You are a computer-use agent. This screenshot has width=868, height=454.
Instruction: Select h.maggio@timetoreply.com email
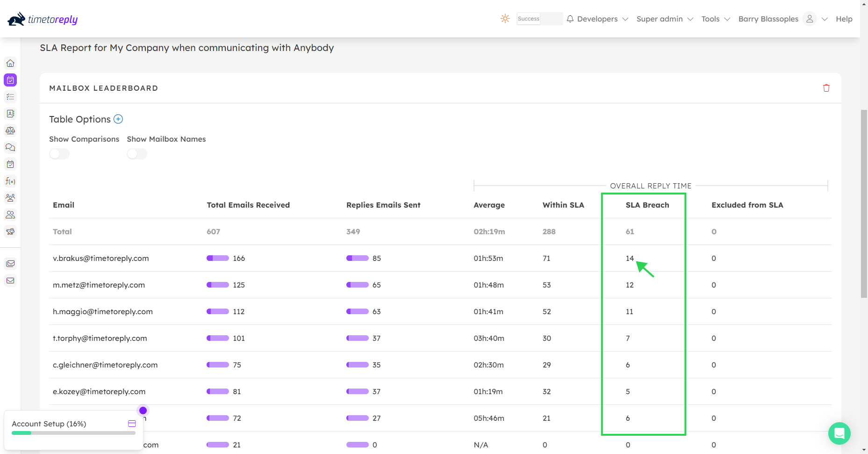(x=103, y=311)
